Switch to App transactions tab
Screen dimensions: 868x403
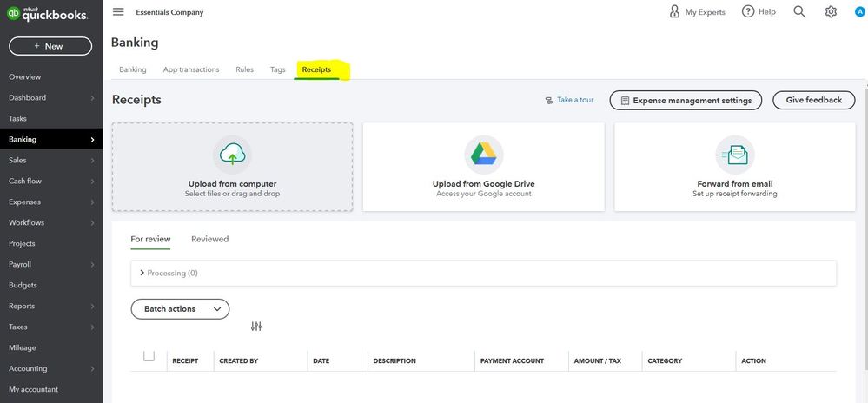(x=191, y=69)
